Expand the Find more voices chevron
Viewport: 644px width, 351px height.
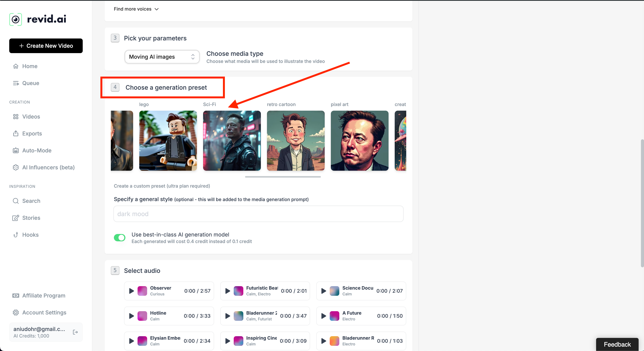click(x=157, y=9)
